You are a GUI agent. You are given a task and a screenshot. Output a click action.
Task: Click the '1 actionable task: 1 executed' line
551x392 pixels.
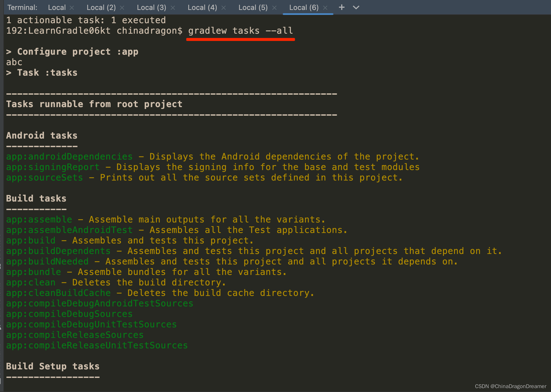pyautogui.click(x=86, y=20)
